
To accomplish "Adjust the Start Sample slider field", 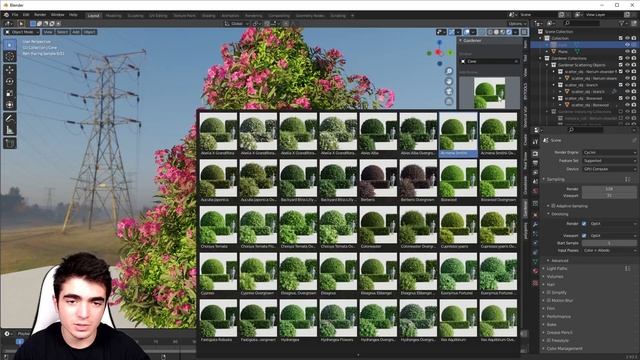I will click(609, 243).
